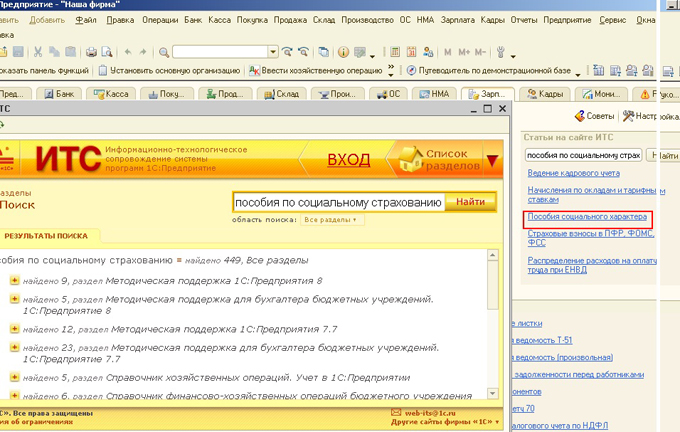
Task: Click the Cut scissors icon
Action: pos(38,52)
